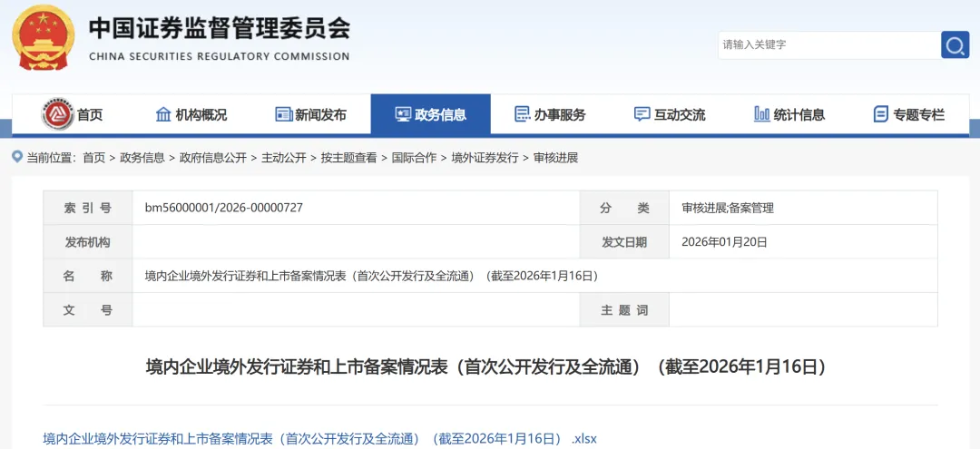
Task: Click the 名称 label cell
Action: click(x=87, y=276)
